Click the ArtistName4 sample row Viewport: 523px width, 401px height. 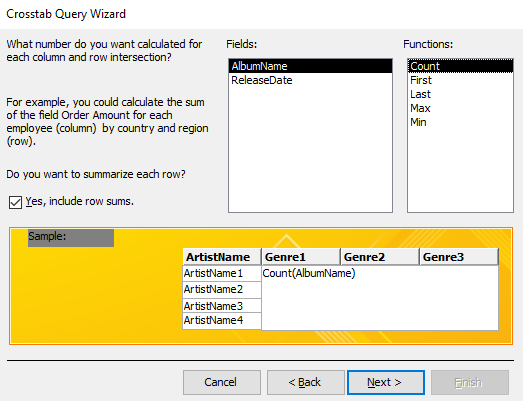click(222, 321)
